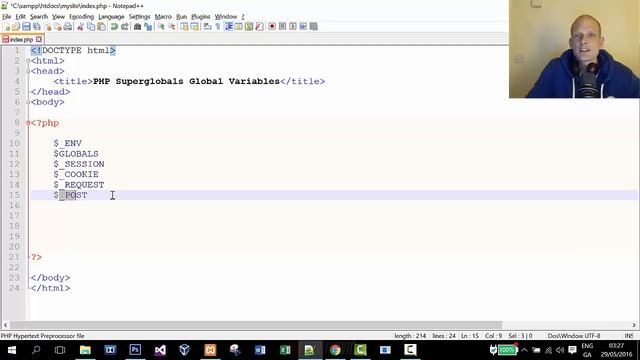Image resolution: width=640 pixels, height=360 pixels.
Task: Open the ? help menu
Action: pyautogui.click(x=243, y=17)
